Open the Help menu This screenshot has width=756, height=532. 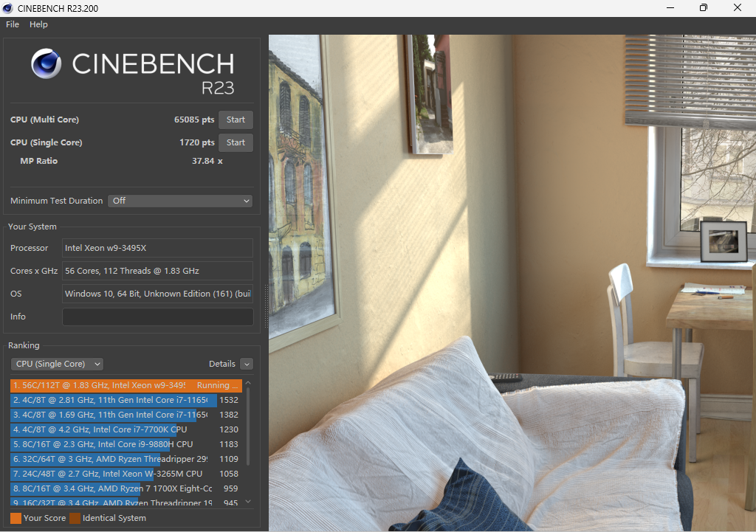coord(38,24)
